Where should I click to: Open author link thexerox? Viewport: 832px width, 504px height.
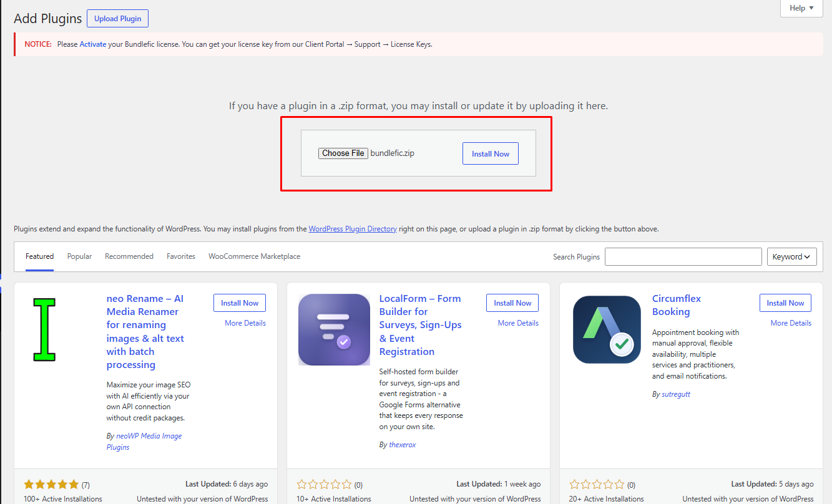pos(403,445)
